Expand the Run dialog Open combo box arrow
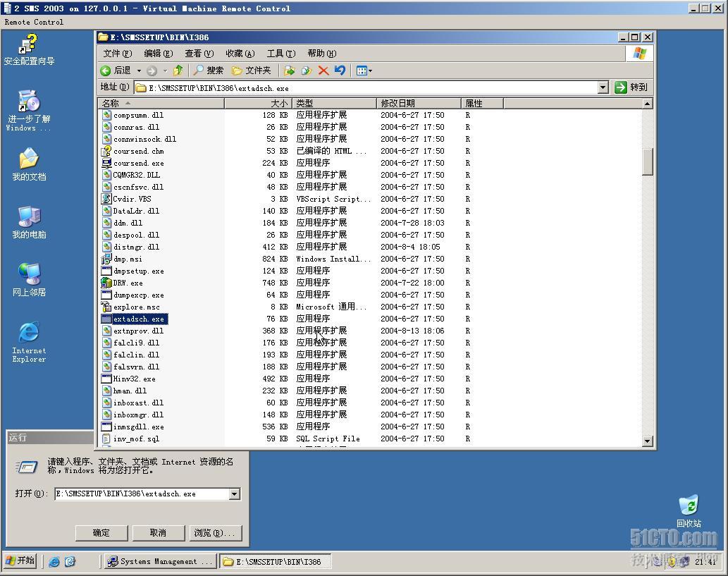 235,494
